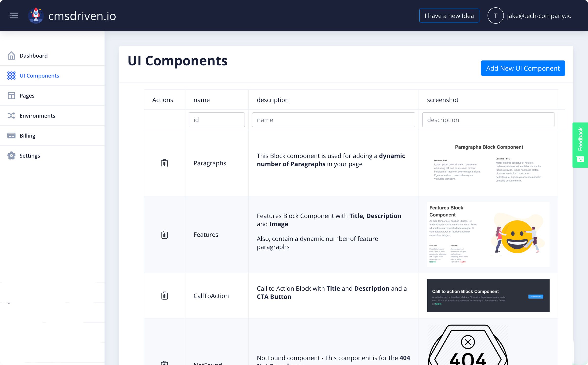Click the cmsdriven.io rocket logo

[x=36, y=15]
